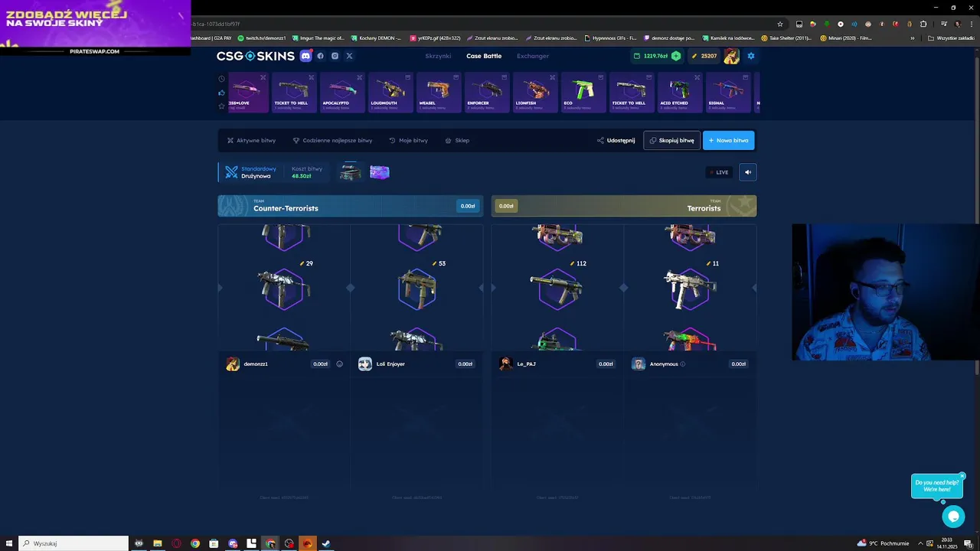Click the green plus deposit button
The height and width of the screenshot is (551, 980).
pos(675,56)
